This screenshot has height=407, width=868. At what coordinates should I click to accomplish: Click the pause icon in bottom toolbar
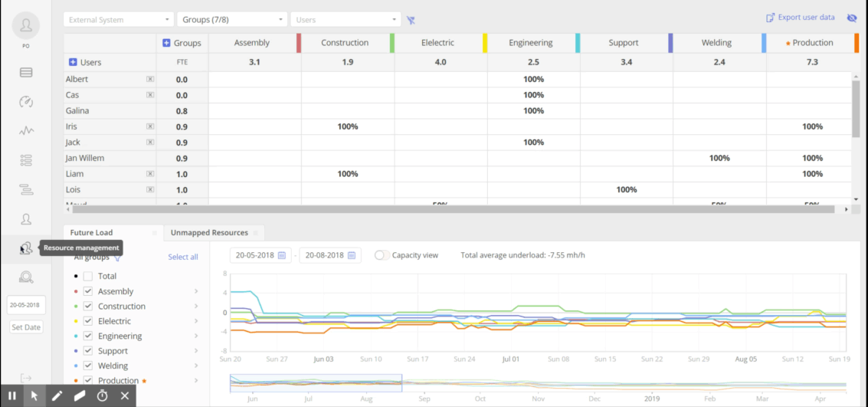(12, 396)
